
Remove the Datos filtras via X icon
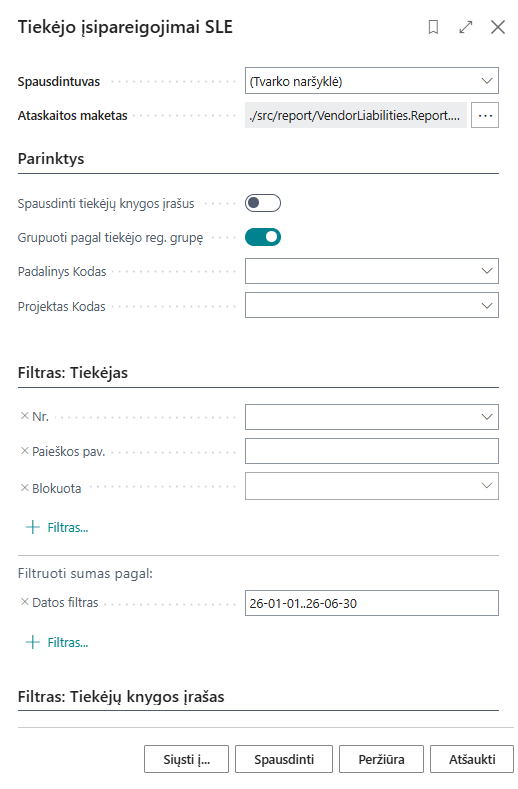coord(24,602)
